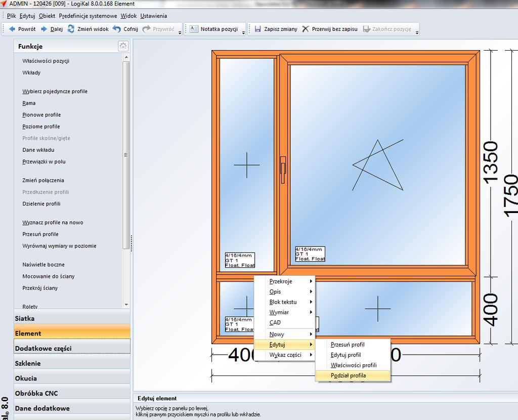Click Właściwości pozycji function
Image resolution: width=518 pixels, height=420 pixels.
click(46, 61)
